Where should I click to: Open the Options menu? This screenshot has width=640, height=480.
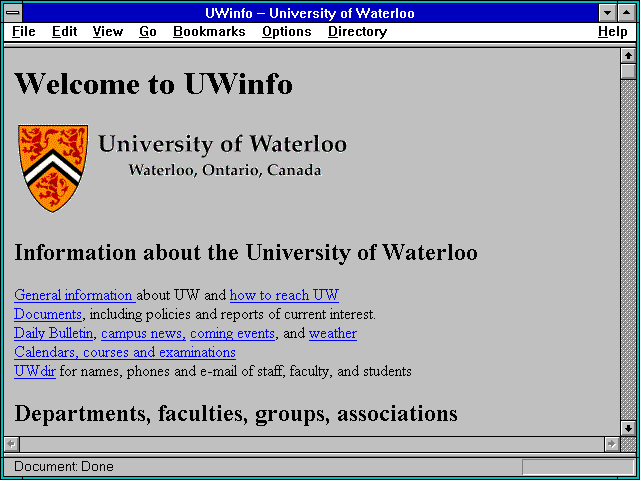click(287, 32)
